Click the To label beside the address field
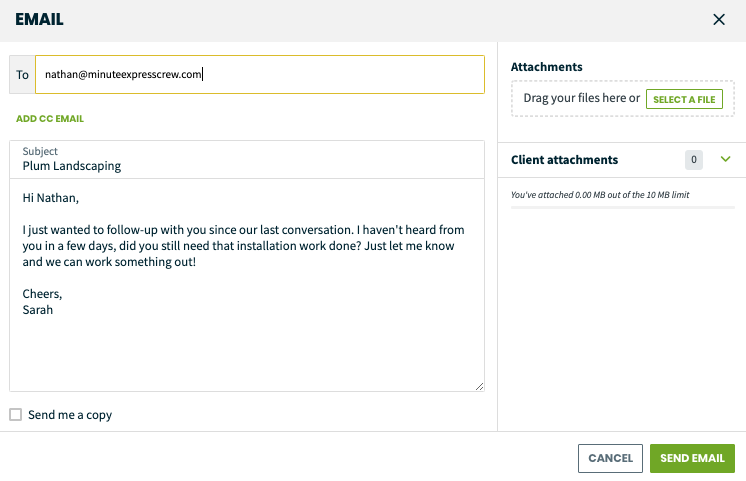Viewport: 746px width, 481px height. point(22,75)
